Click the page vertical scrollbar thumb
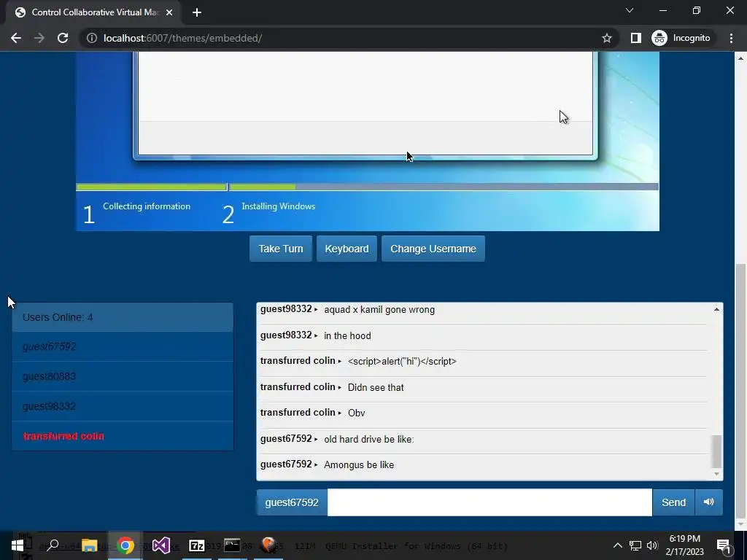The height and width of the screenshot is (560, 747). (x=740, y=390)
